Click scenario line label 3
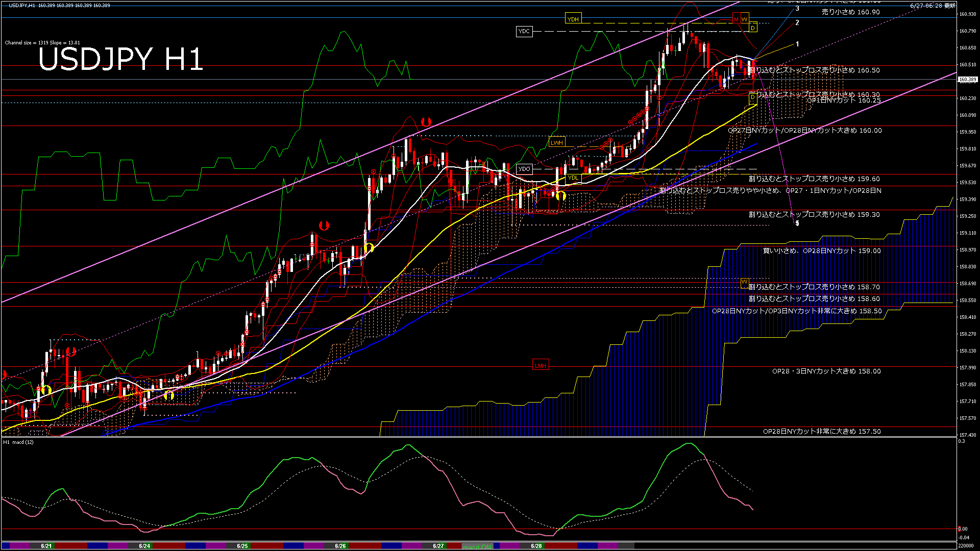The height and width of the screenshot is (551, 980). tap(797, 9)
